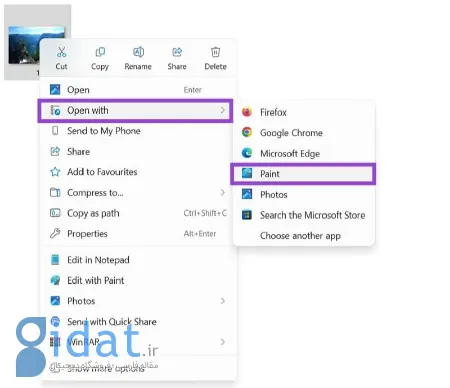Image resolution: width=450 pixels, height=388 pixels.
Task: Click Choose another app
Action: click(x=304, y=236)
